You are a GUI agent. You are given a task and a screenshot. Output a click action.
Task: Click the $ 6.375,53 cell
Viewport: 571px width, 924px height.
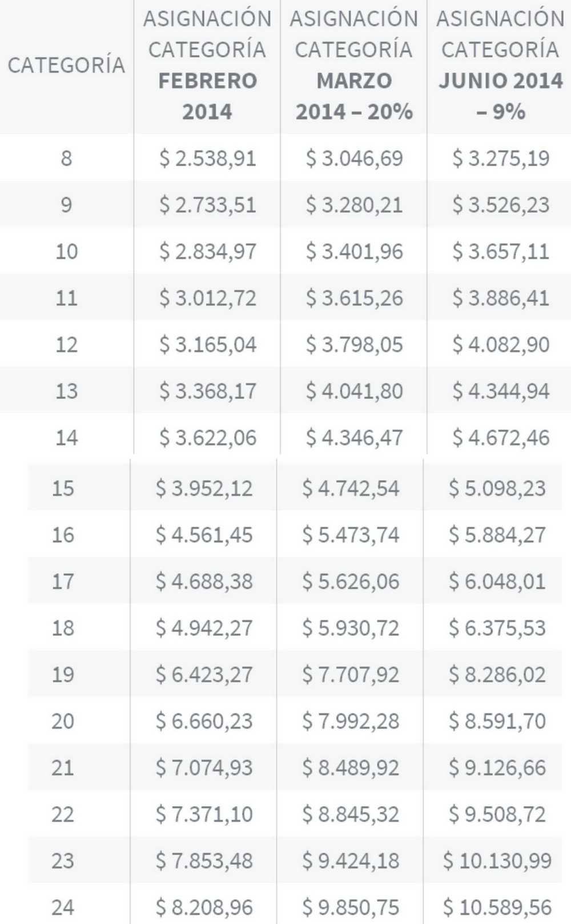[x=497, y=628]
